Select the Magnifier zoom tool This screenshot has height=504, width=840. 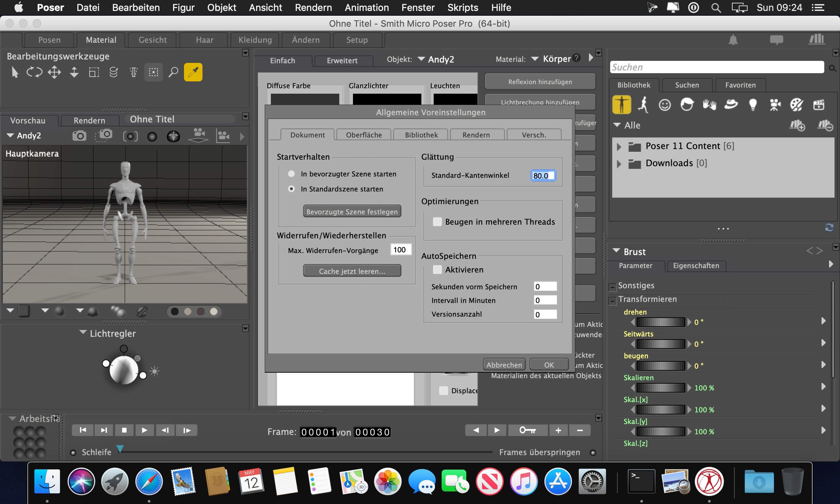[173, 72]
